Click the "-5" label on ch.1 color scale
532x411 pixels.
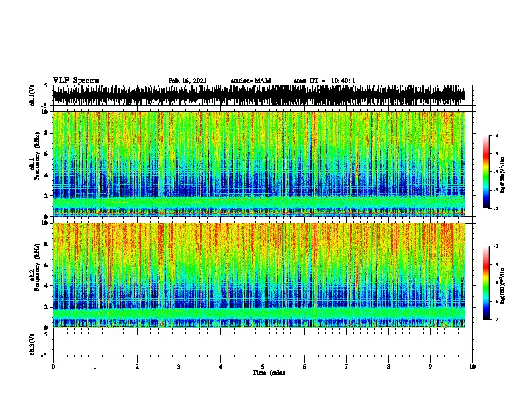tap(496, 172)
